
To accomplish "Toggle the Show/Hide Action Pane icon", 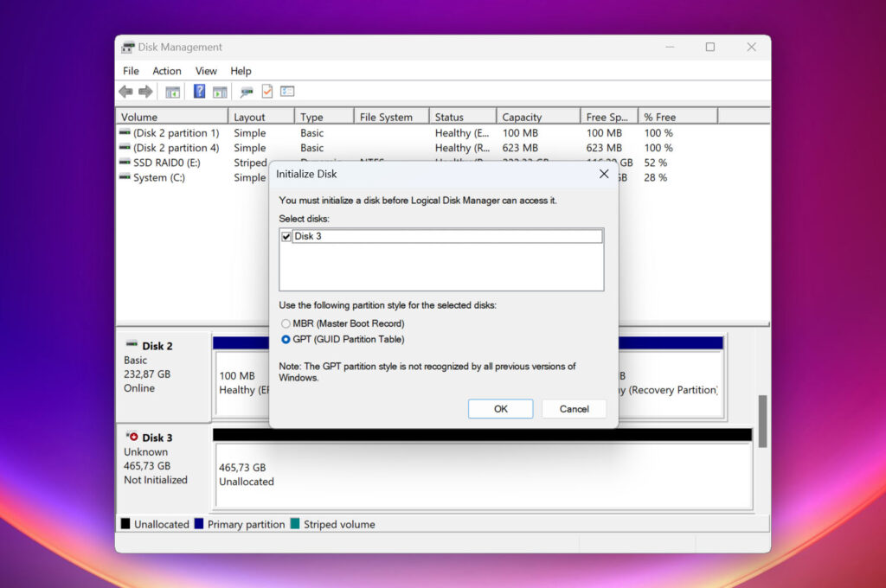I will 220,92.
